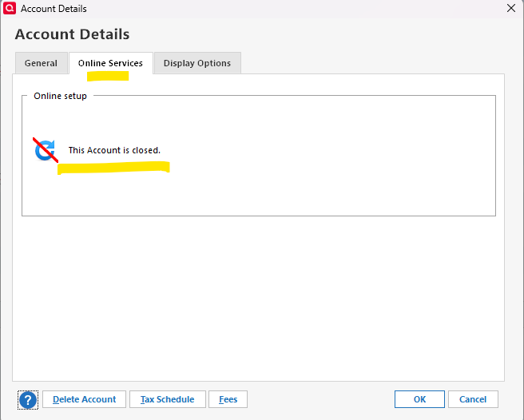
Task: Click the bold Account Details heading
Action: (x=72, y=34)
